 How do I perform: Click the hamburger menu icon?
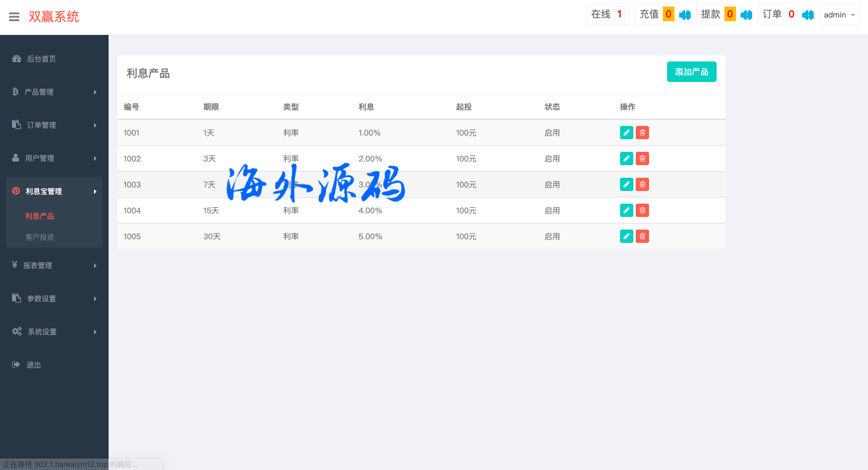[x=14, y=17]
